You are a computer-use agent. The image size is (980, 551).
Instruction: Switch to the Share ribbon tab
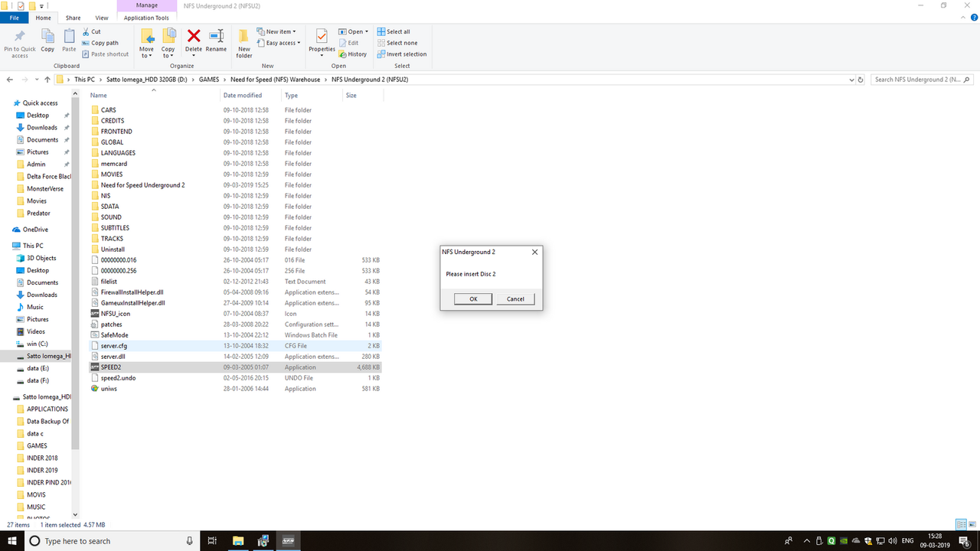(x=73, y=18)
